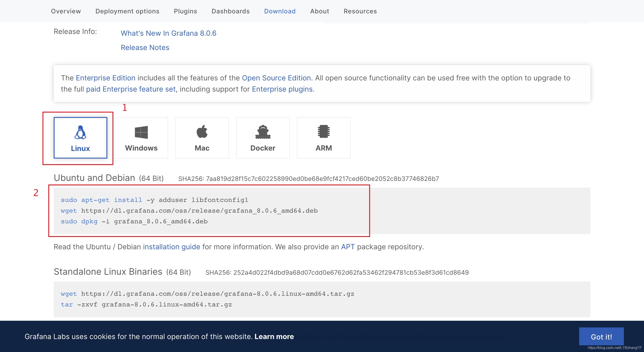The width and height of the screenshot is (644, 352).
Task: Click the Docker tab label text
Action: (x=263, y=148)
